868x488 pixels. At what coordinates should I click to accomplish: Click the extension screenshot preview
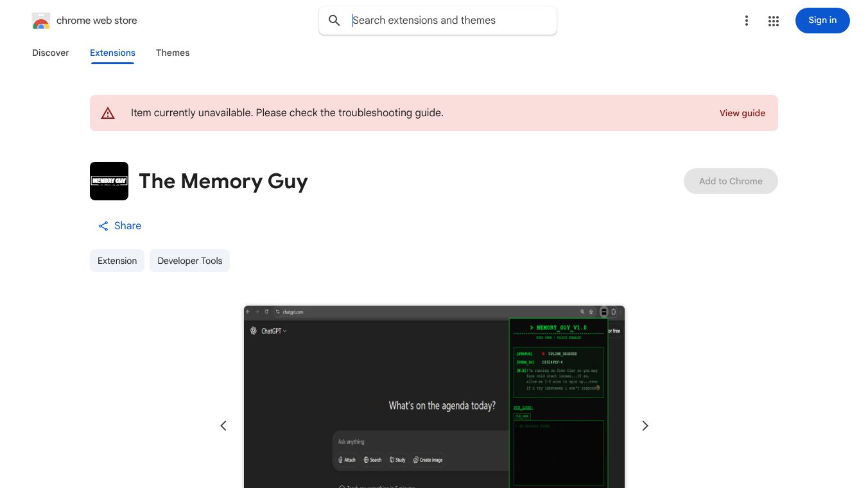click(434, 398)
